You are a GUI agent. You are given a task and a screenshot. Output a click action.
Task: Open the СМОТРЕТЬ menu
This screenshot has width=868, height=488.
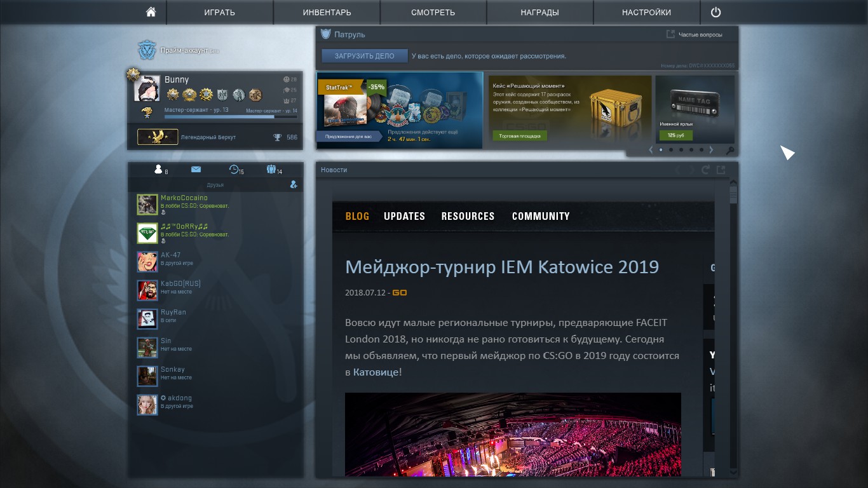click(433, 12)
